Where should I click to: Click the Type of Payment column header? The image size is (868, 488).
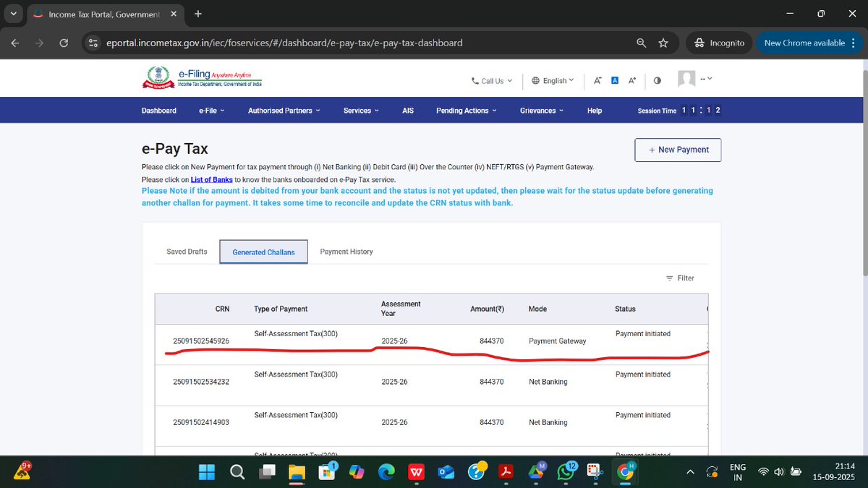(x=281, y=309)
